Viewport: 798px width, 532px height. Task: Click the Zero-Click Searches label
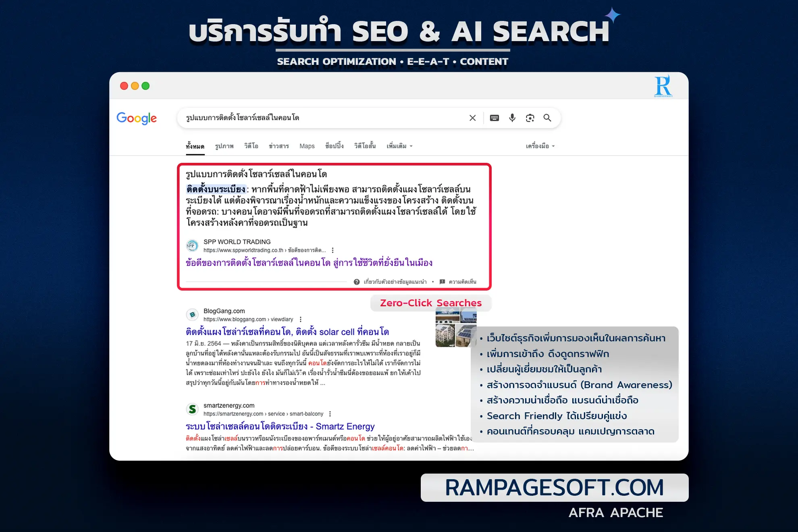pyautogui.click(x=431, y=303)
